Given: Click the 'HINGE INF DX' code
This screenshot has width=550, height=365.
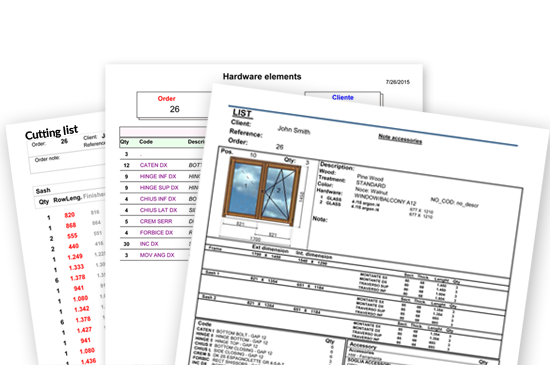Looking at the screenshot, I should pyautogui.click(x=158, y=176).
